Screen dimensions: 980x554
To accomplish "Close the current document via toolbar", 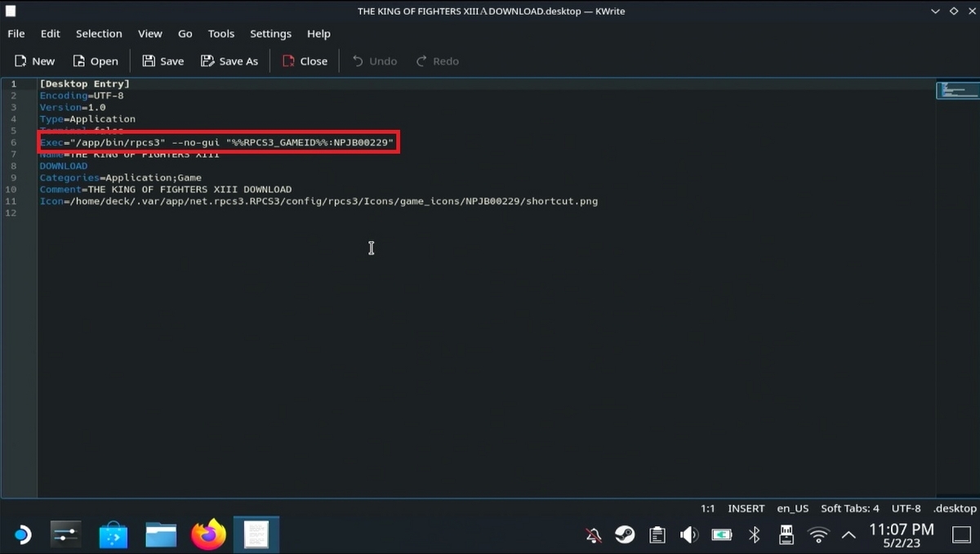I will pyautogui.click(x=305, y=61).
